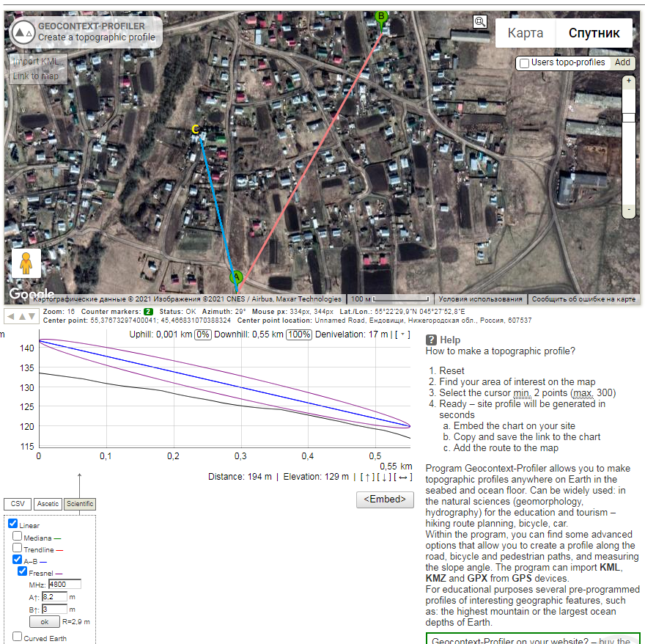The width and height of the screenshot is (645, 644).
Task: Uncheck the Linear checkbox
Action: click(x=12, y=524)
